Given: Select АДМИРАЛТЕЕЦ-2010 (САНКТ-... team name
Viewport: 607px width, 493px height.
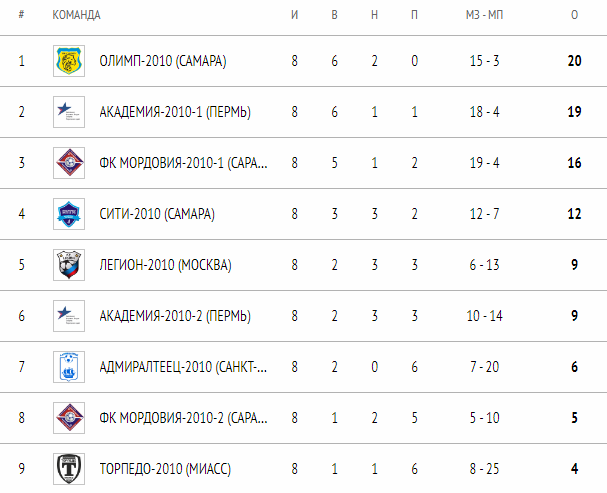Looking at the screenshot, I should point(183,367).
